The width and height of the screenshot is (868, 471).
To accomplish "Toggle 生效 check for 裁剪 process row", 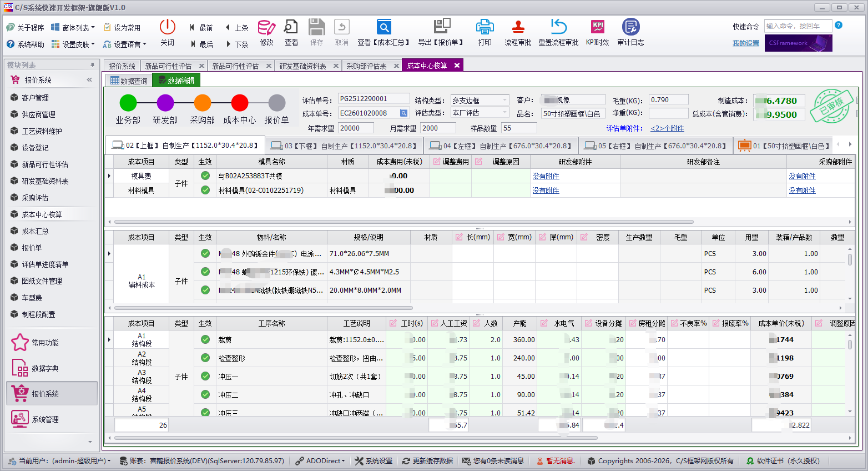I will point(205,339).
